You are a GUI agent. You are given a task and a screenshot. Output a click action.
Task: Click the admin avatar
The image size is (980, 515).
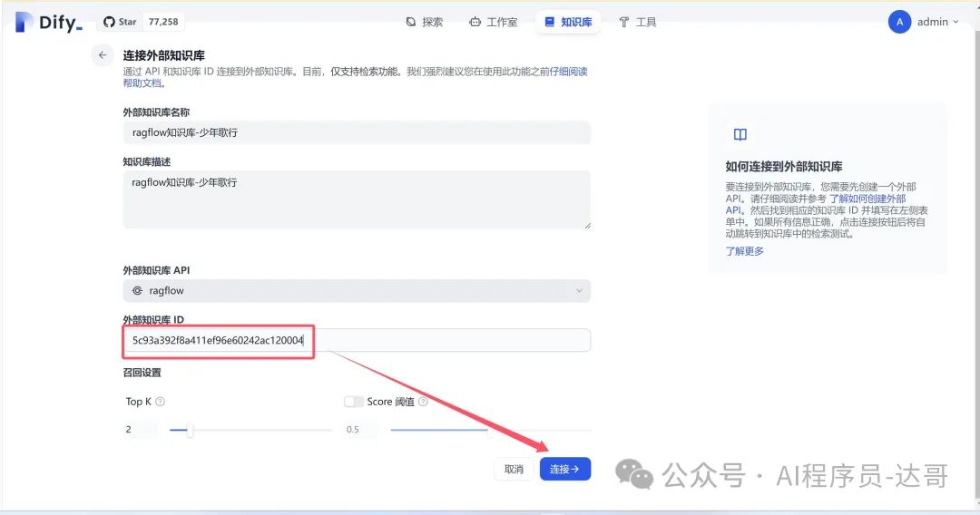click(899, 22)
